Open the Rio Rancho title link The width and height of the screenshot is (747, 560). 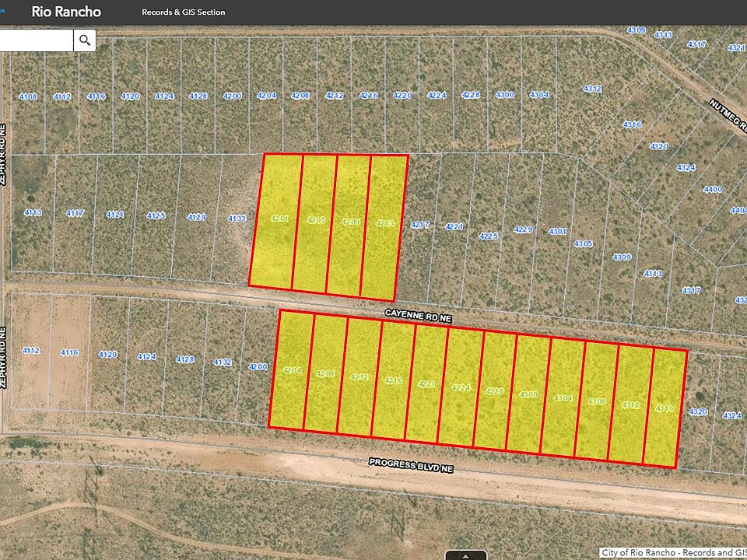coord(66,12)
